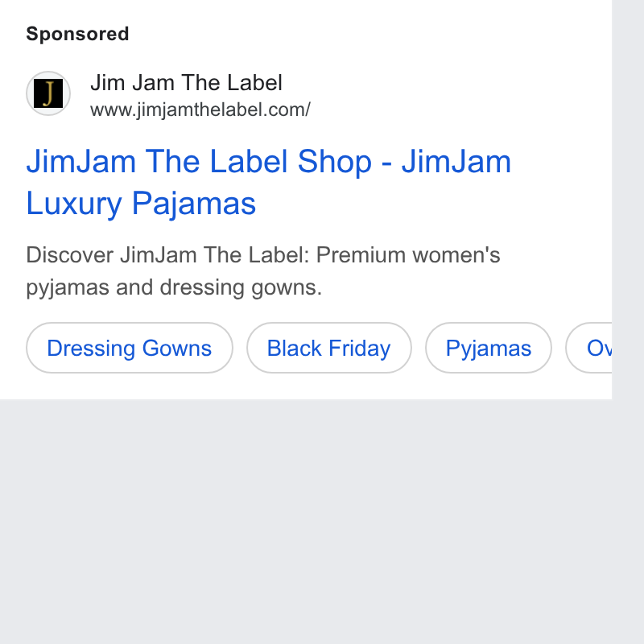Click the word Shop in the blue headline

coord(334,162)
